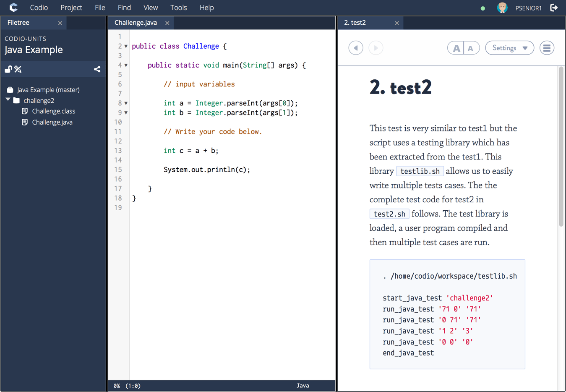The height and width of the screenshot is (392, 566).
Task: Collapse the challenge2 folder
Action: pyautogui.click(x=8, y=100)
